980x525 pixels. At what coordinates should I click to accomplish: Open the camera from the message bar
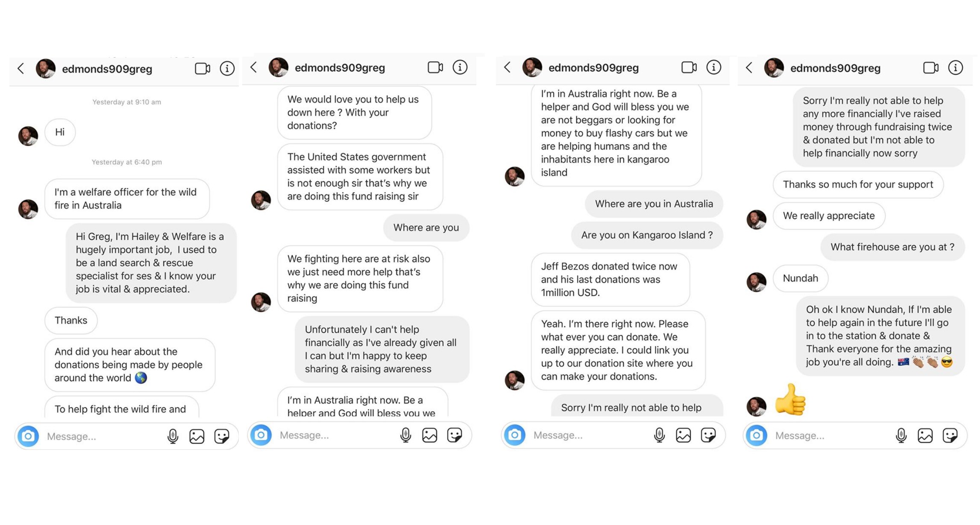point(27,436)
